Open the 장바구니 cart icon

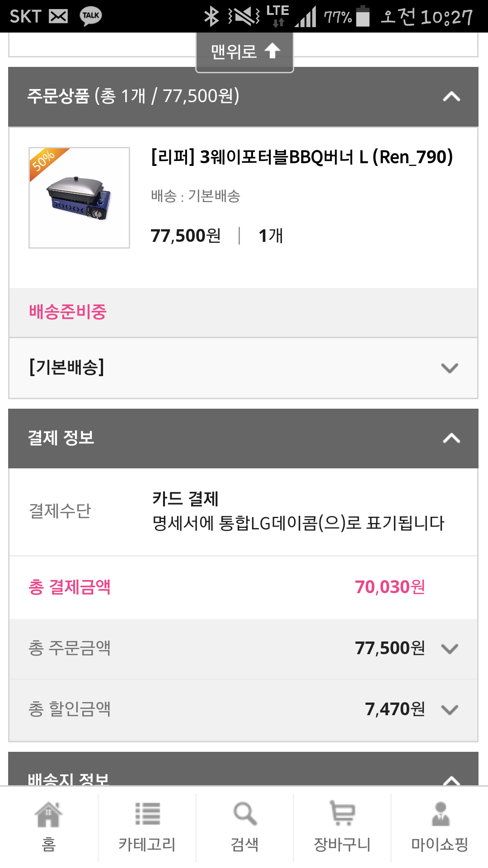[343, 814]
